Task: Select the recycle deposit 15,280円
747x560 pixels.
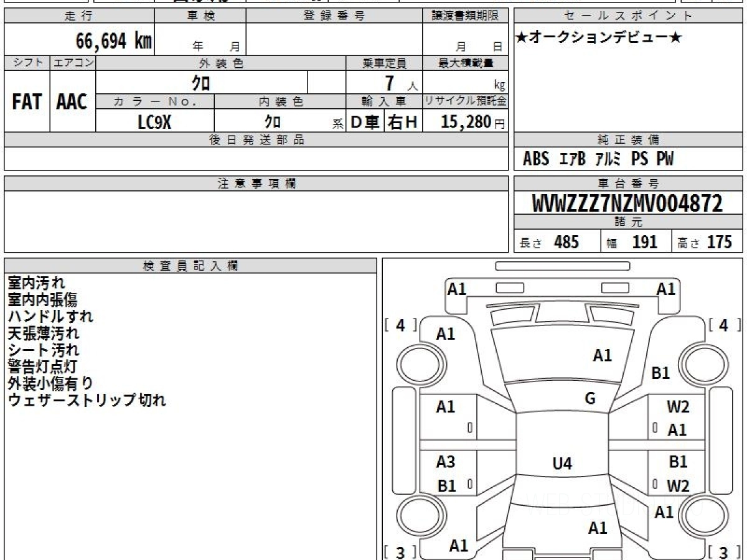Action: (x=474, y=122)
